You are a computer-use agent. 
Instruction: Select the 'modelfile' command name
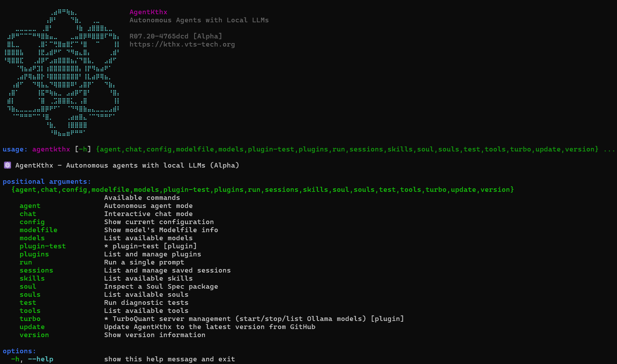coord(38,230)
